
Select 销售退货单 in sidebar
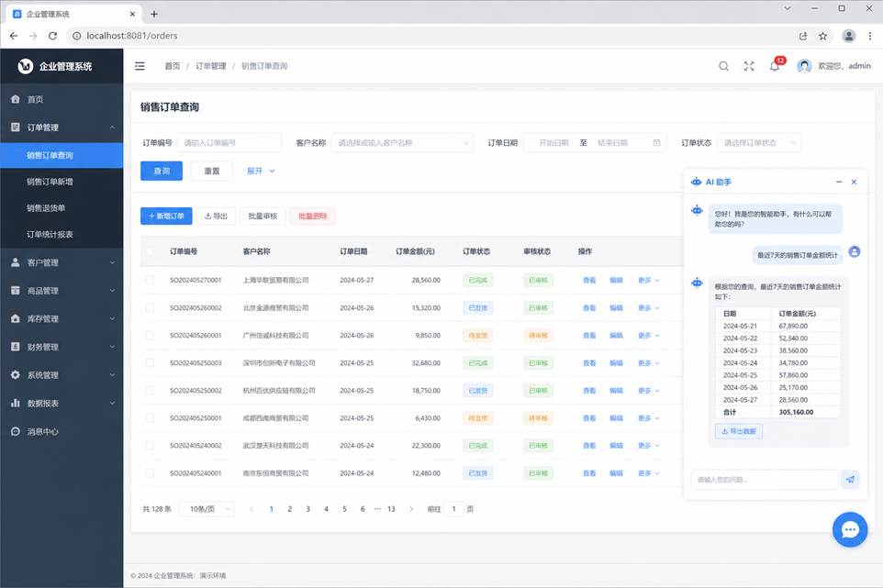61,208
